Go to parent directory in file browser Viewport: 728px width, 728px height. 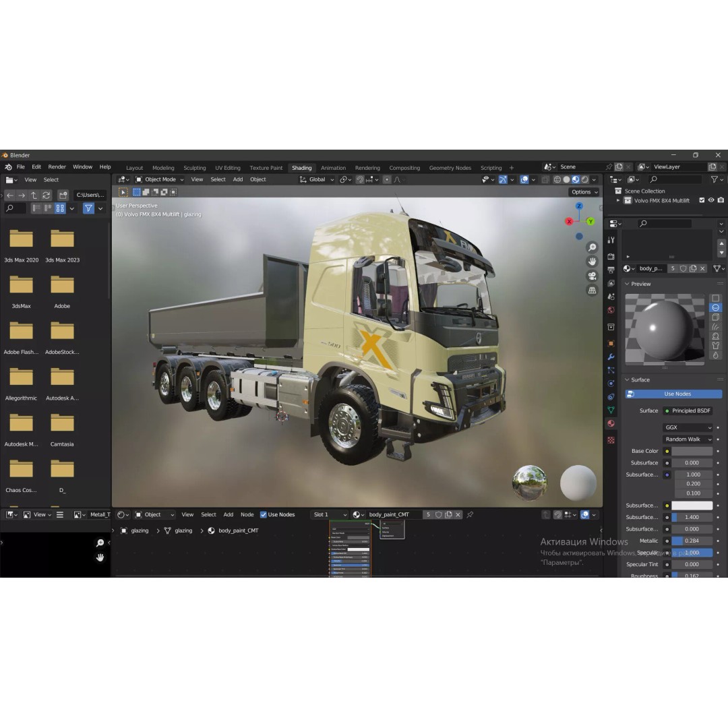(34, 195)
